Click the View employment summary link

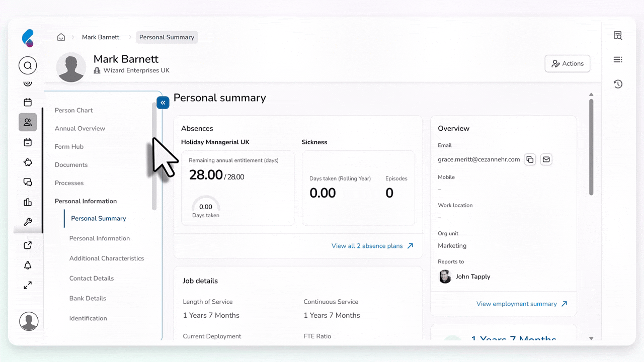[522, 304]
